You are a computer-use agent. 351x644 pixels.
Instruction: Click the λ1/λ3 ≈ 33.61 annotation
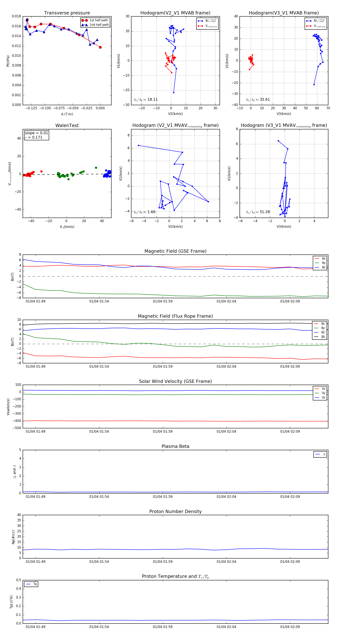[x=258, y=100]
